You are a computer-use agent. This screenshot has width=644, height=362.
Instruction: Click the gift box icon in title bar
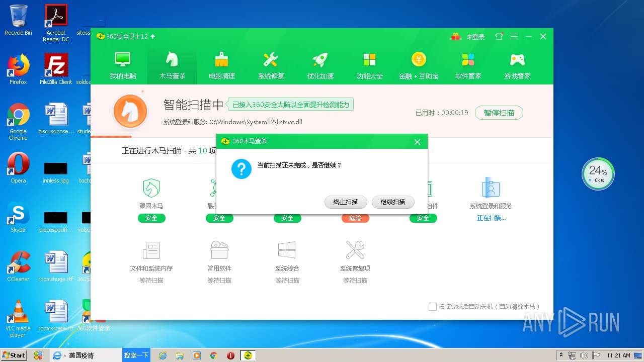(x=455, y=37)
